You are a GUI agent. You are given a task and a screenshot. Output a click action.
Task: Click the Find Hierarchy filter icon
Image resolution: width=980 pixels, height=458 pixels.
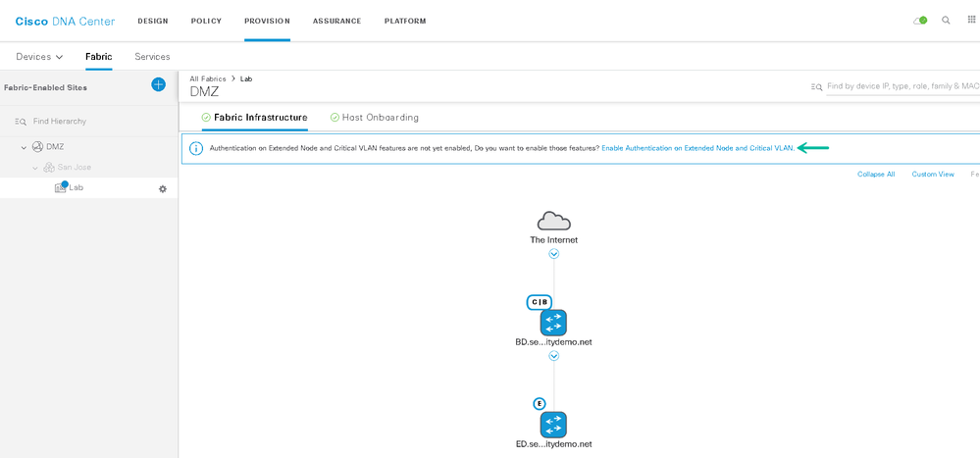(21, 122)
